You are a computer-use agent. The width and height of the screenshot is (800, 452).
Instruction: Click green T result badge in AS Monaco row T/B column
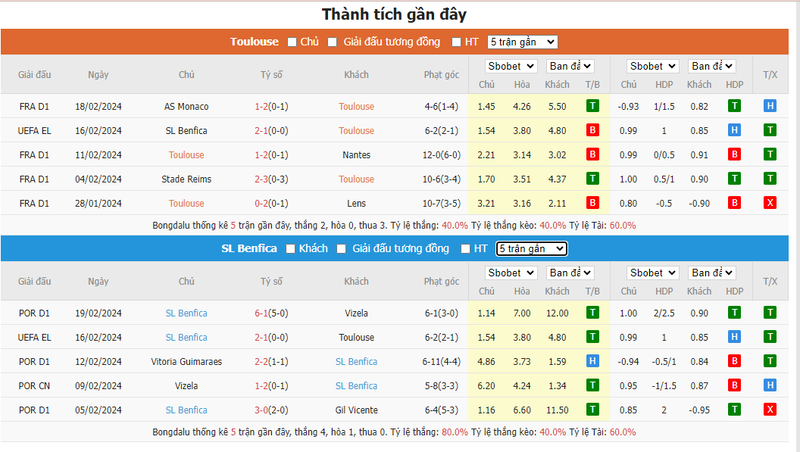coord(592,106)
